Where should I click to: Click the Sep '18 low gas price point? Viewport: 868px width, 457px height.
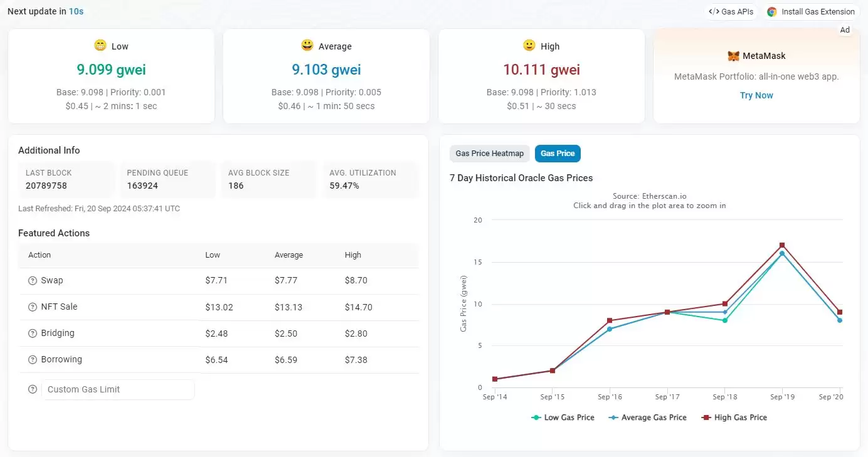click(x=724, y=320)
